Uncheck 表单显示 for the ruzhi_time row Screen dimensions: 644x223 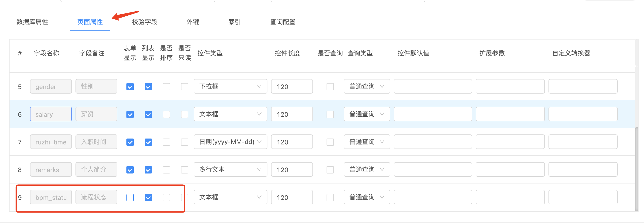tap(130, 142)
